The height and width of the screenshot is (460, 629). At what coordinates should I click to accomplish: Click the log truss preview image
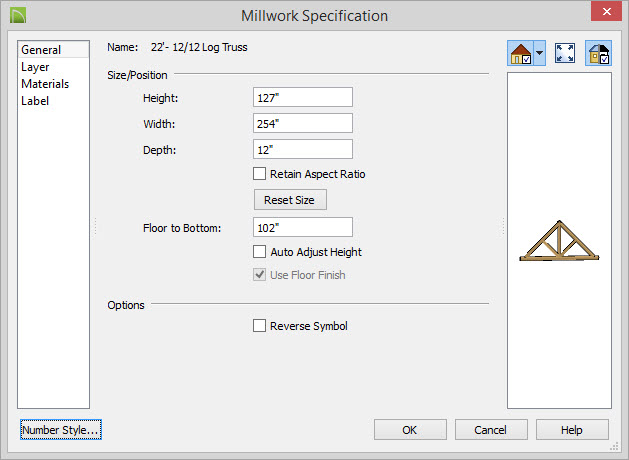[559, 241]
